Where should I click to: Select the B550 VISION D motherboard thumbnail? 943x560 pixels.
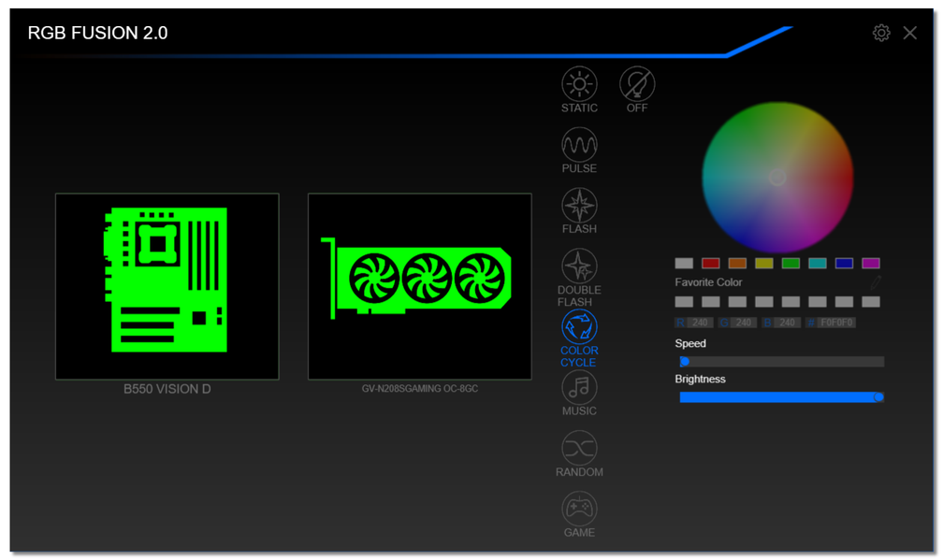167,286
